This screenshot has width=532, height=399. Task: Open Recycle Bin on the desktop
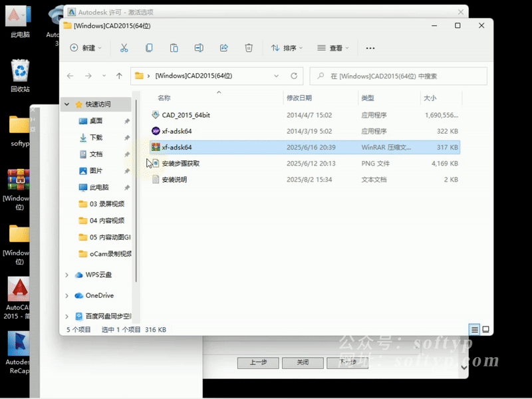pyautogui.click(x=21, y=76)
